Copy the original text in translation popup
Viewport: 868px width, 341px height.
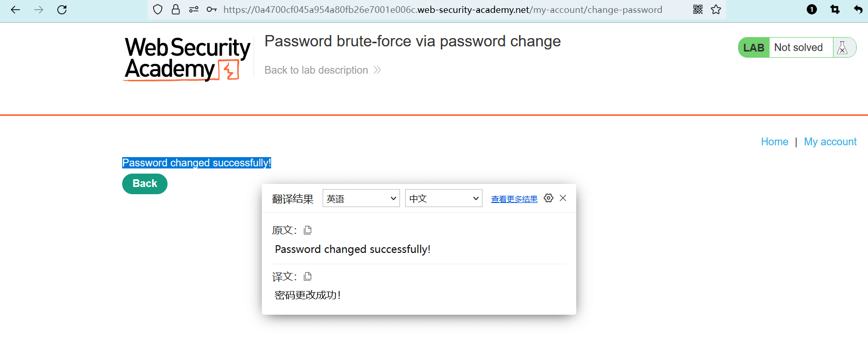pyautogui.click(x=308, y=230)
